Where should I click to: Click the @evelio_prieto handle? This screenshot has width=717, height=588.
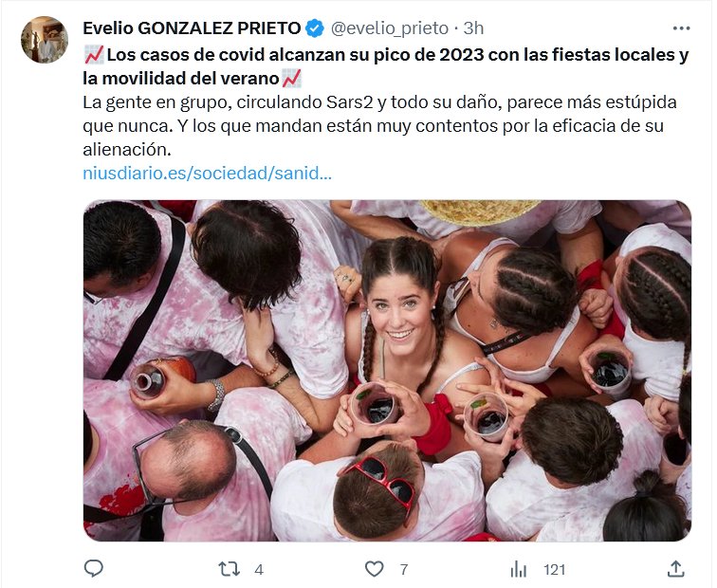[x=390, y=28]
